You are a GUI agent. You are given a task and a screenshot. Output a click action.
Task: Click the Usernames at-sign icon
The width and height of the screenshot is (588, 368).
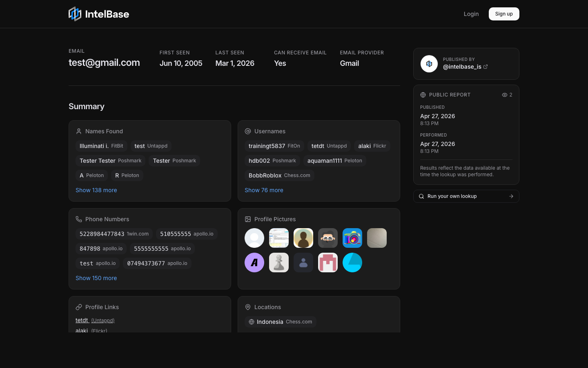pyautogui.click(x=248, y=131)
